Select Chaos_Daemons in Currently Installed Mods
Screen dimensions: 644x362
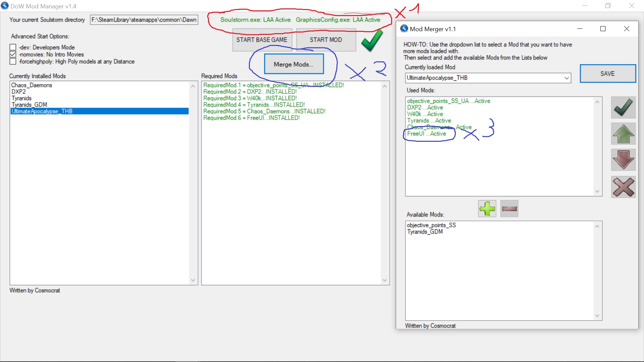[32, 85]
